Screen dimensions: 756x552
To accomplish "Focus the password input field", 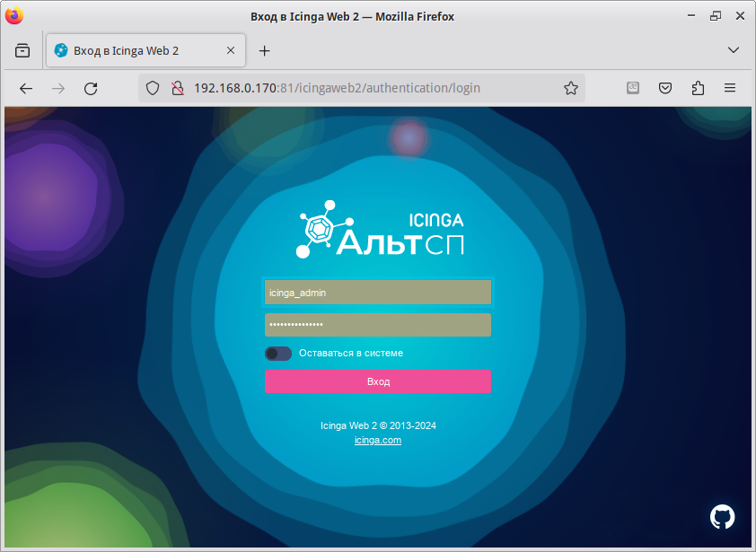I will (378, 325).
